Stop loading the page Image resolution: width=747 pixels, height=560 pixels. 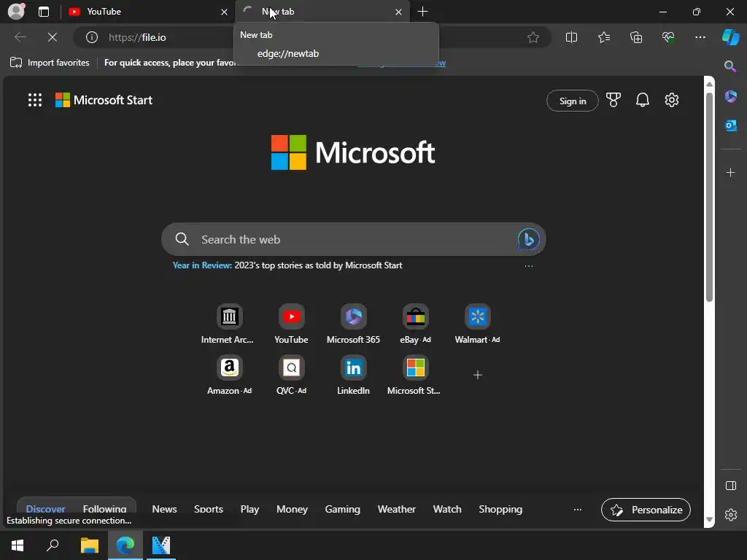tap(53, 37)
